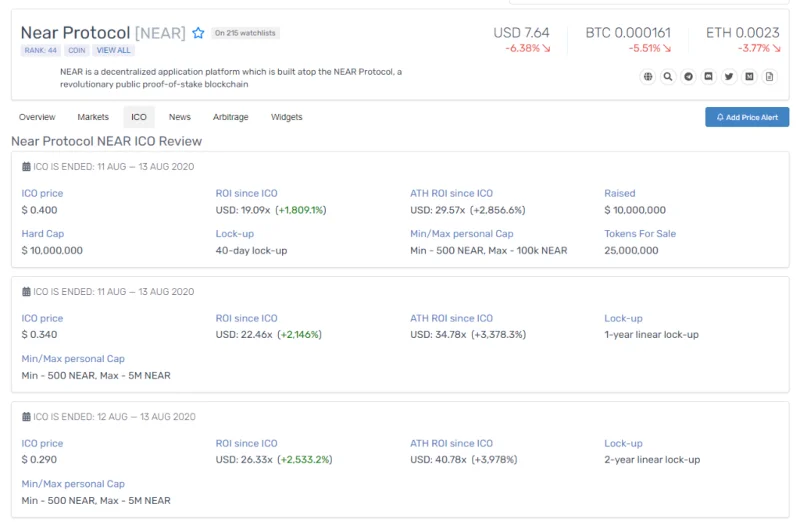Click the +2,533.2% ROI value
This screenshot has width=800, height=522.
(x=305, y=459)
